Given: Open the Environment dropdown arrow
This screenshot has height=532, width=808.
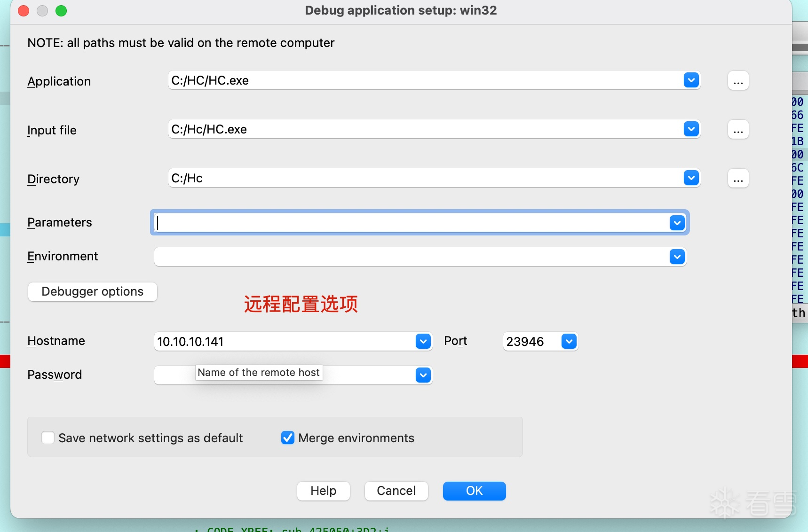Looking at the screenshot, I should click(677, 257).
